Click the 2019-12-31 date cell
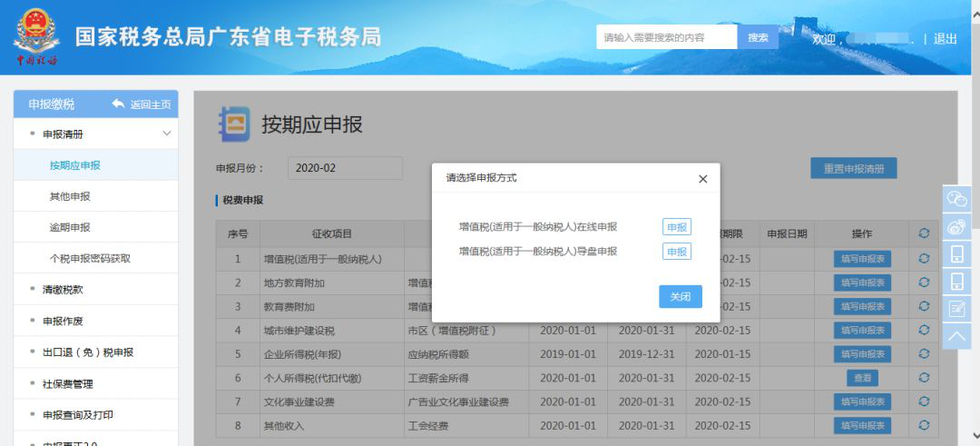Image resolution: width=980 pixels, height=446 pixels. [646, 354]
